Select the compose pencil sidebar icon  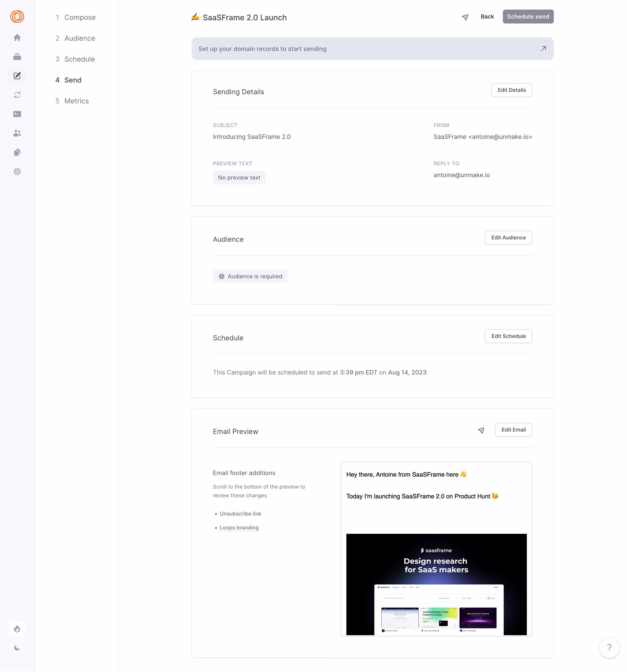click(17, 76)
